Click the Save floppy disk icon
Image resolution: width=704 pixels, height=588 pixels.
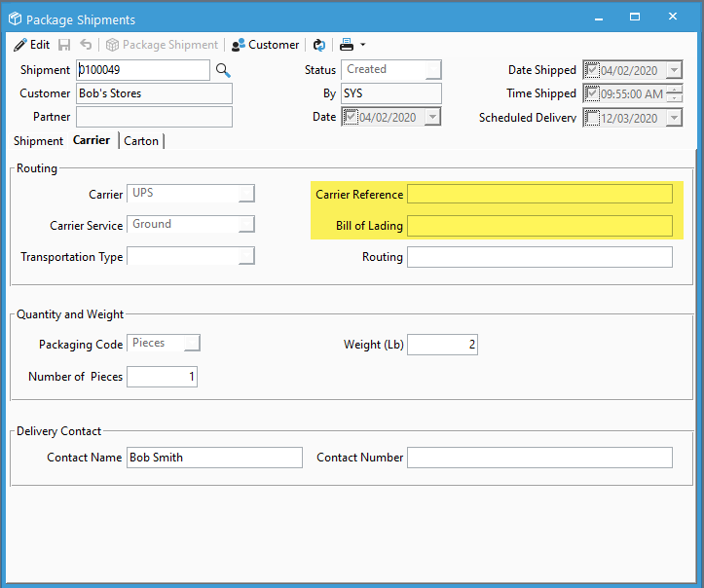[x=64, y=45]
